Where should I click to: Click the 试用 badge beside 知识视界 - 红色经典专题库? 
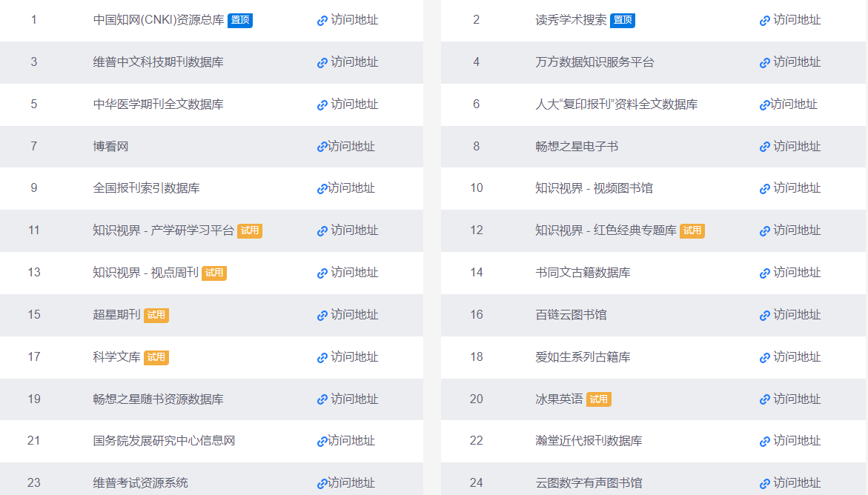pyautogui.click(x=692, y=231)
